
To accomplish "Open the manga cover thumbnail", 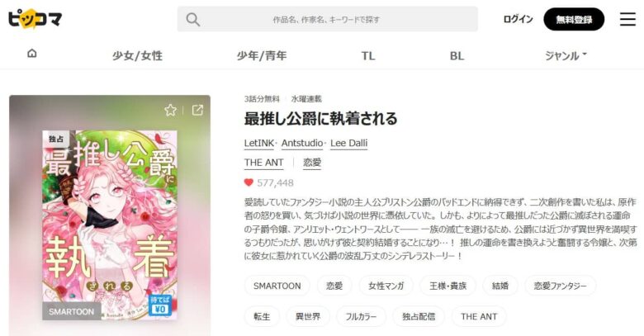I will (110, 225).
